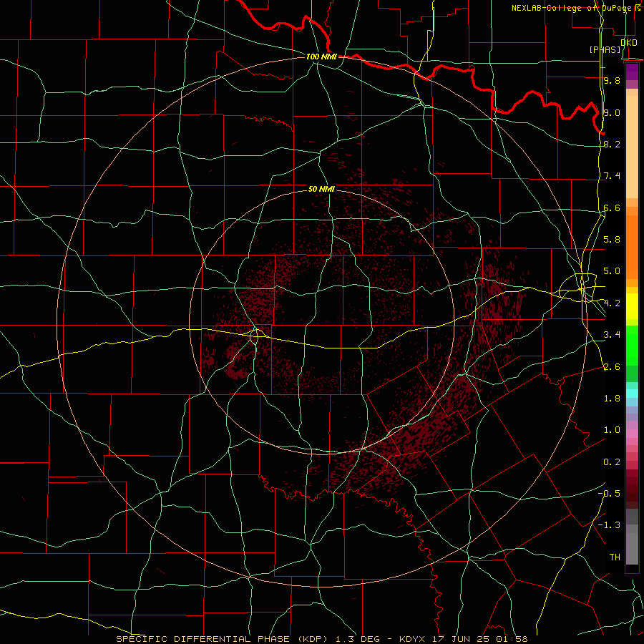Click the 1.0 value on the color scale
Image resolution: width=644 pixels, height=644 pixels.
(612, 430)
